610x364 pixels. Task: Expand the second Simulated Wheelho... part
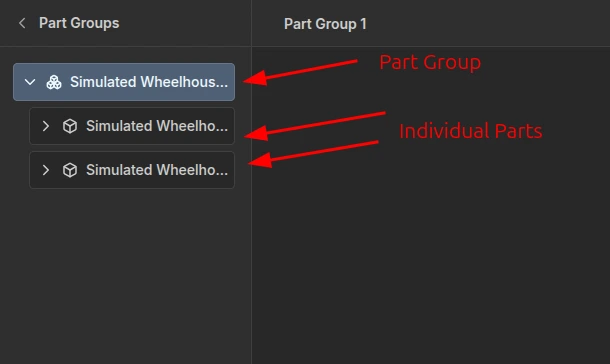pyautogui.click(x=46, y=170)
